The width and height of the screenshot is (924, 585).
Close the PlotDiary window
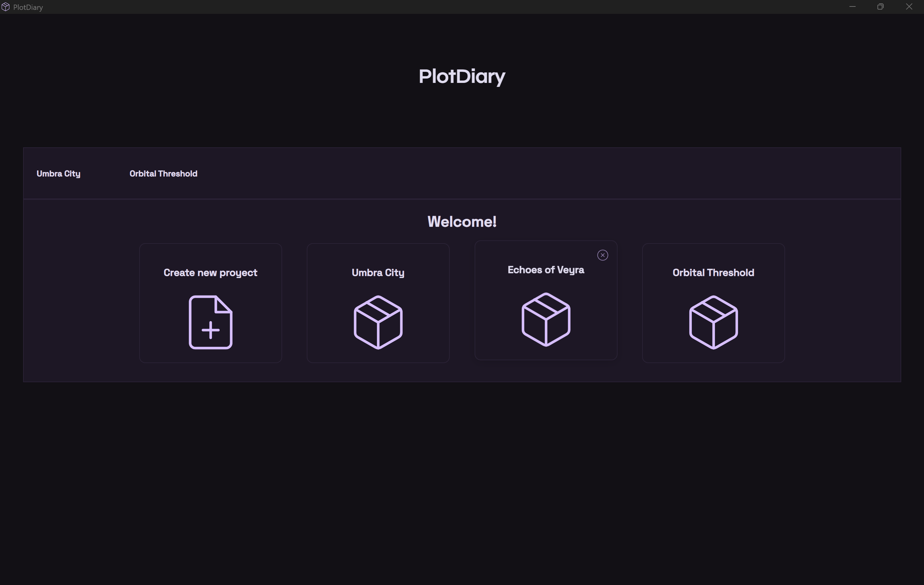pyautogui.click(x=909, y=6)
